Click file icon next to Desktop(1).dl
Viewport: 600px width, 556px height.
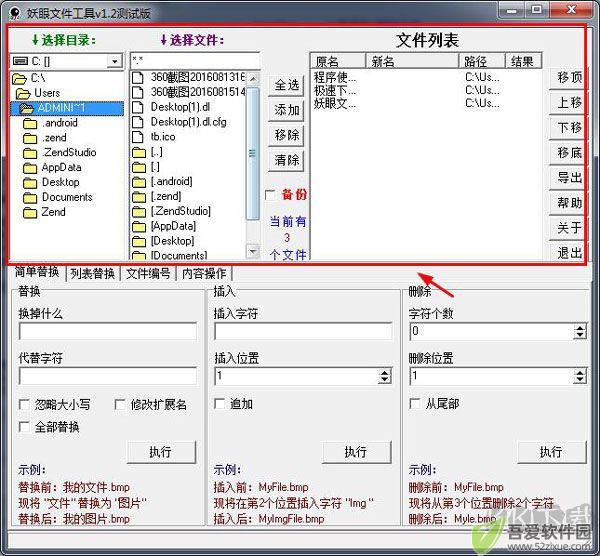point(138,107)
